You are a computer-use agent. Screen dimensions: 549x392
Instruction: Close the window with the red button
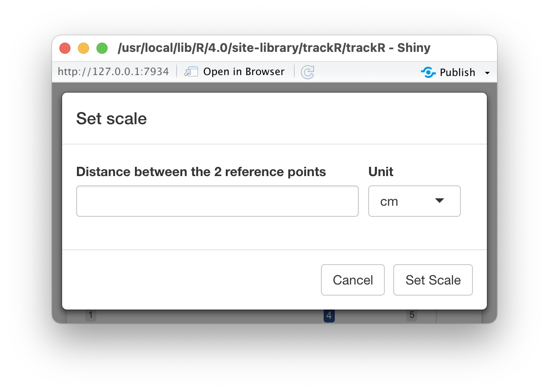[x=65, y=48]
